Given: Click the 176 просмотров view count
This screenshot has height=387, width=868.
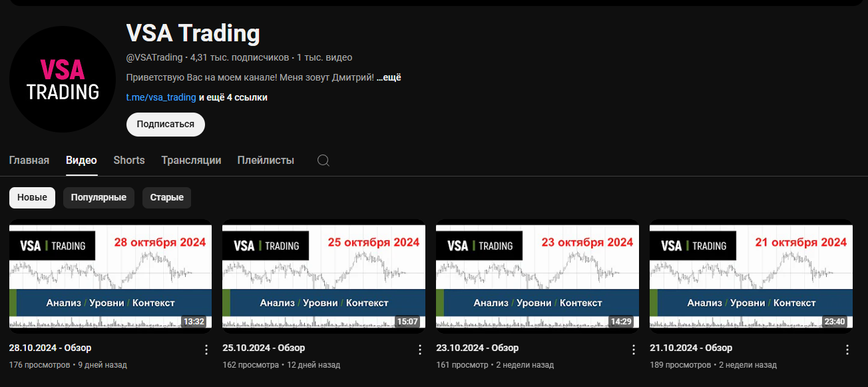Looking at the screenshot, I should (x=39, y=365).
